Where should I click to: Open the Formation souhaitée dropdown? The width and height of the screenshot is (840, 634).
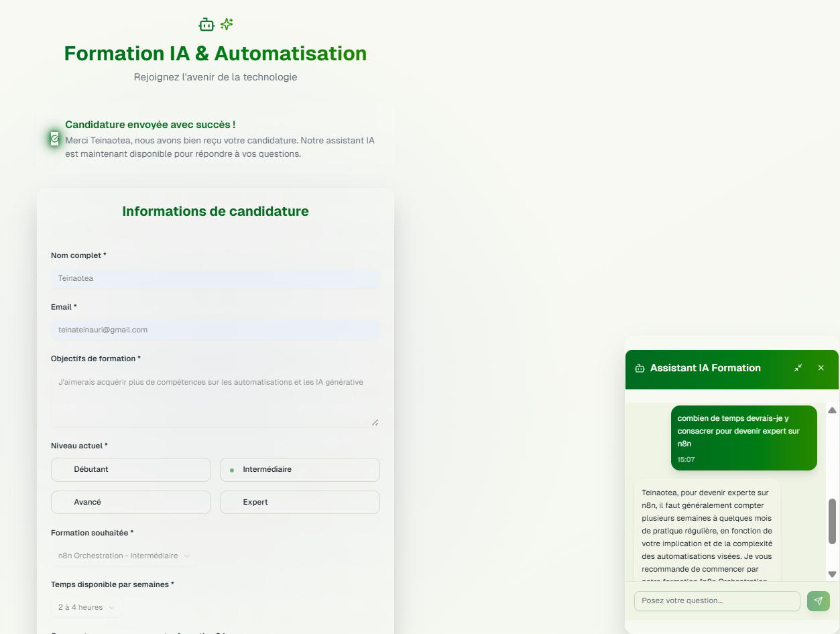[x=124, y=556]
